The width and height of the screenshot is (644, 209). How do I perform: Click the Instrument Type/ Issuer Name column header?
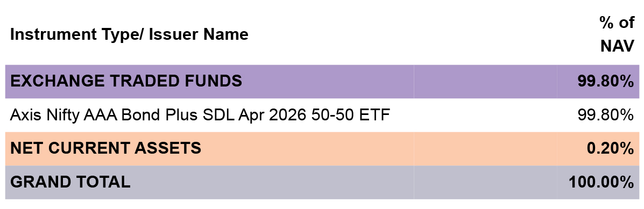(x=129, y=35)
